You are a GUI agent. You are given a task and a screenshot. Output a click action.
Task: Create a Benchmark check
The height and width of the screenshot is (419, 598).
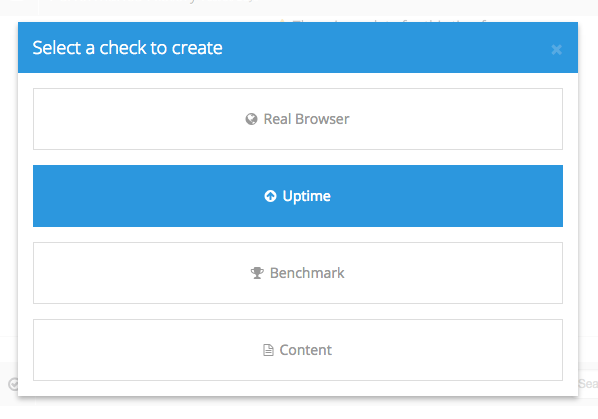click(298, 273)
